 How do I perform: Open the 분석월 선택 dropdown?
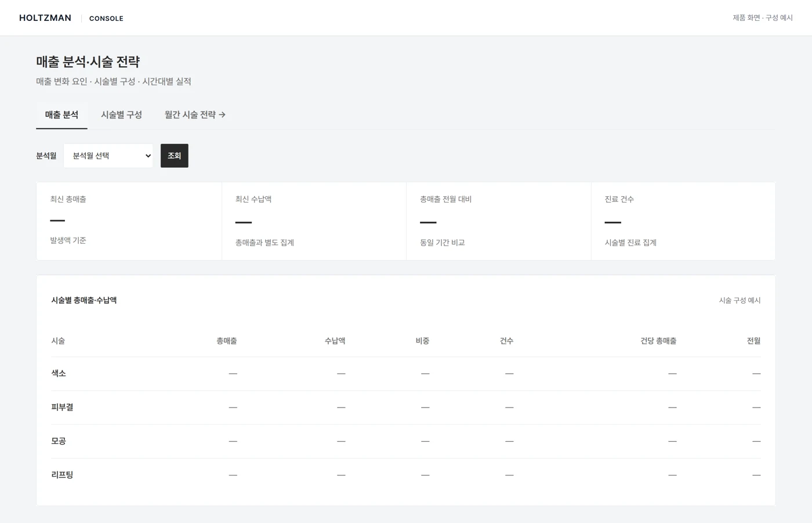(108, 156)
